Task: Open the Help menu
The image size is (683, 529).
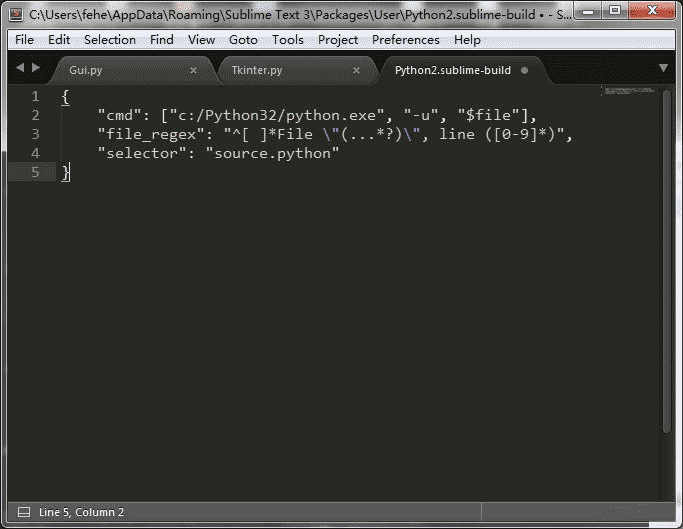Action: click(467, 40)
